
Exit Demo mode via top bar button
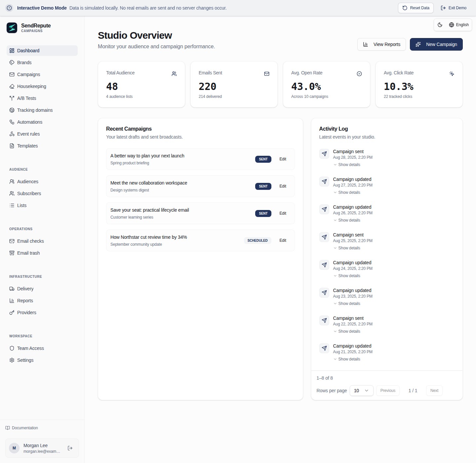click(x=454, y=8)
